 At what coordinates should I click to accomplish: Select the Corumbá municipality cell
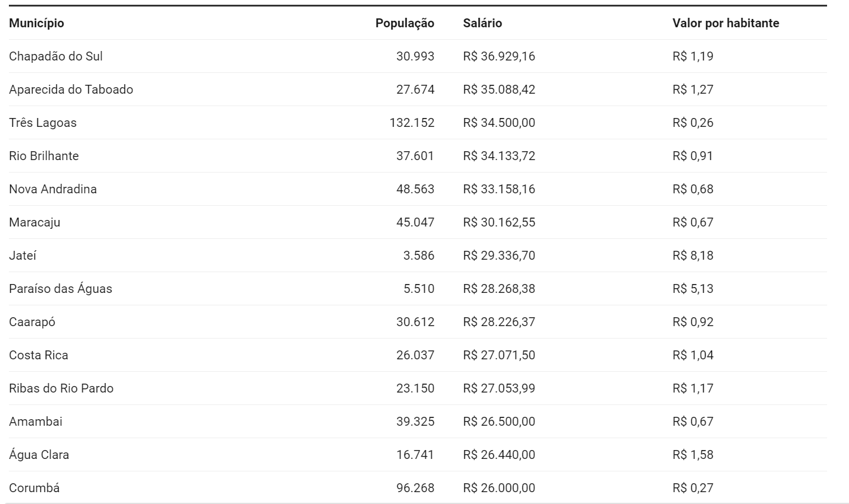pos(34,488)
